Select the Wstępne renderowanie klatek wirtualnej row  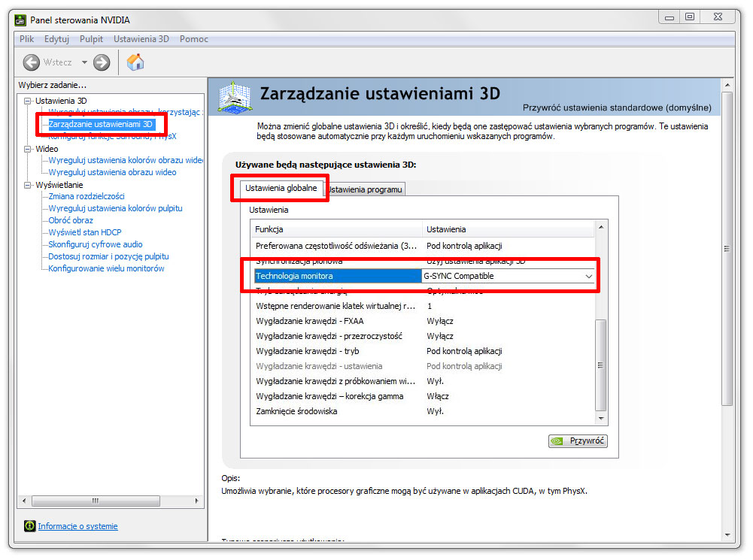(x=423, y=306)
